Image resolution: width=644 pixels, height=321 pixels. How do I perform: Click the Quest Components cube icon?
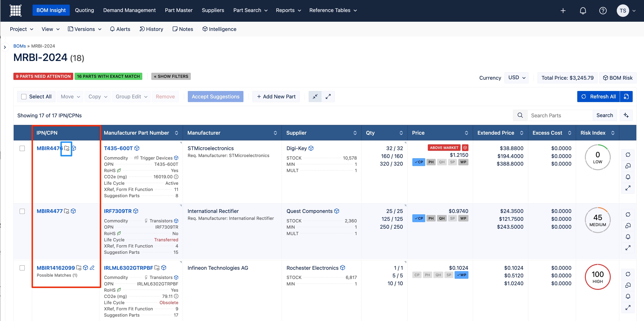tap(337, 211)
